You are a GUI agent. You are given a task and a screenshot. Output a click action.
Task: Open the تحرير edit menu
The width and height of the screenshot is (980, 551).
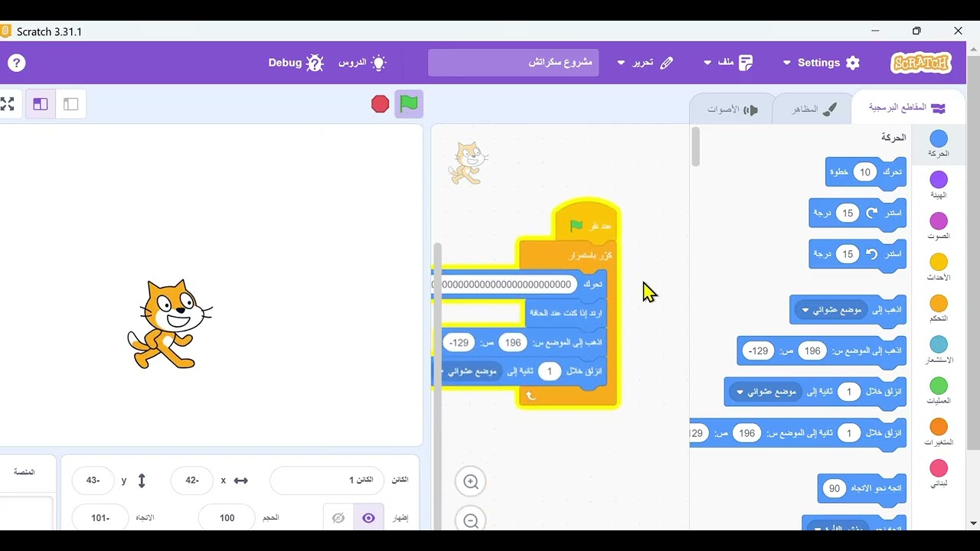point(645,63)
